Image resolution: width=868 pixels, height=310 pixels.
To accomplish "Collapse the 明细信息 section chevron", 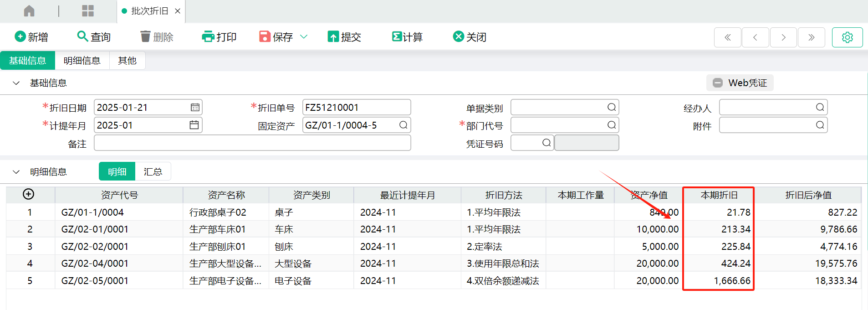I will click(x=16, y=172).
